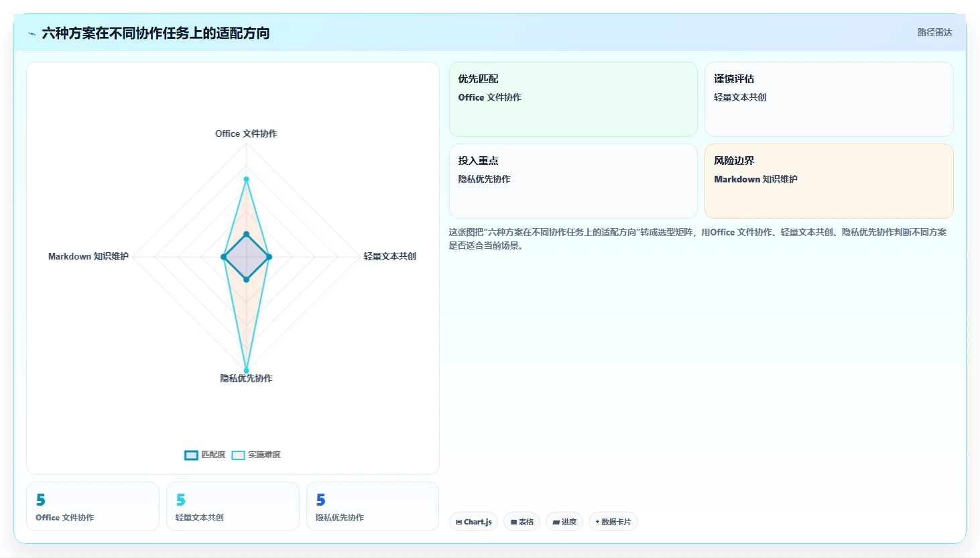
Task: Click the description paragraph starting with 这张图把
Action: (x=698, y=239)
